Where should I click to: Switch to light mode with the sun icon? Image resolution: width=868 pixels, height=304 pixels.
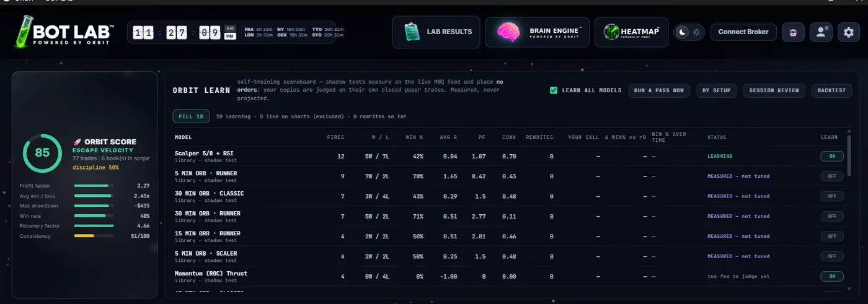point(696,32)
